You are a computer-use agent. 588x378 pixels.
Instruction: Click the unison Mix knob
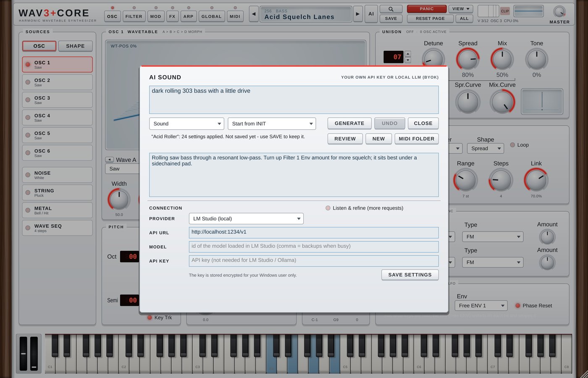point(502,59)
